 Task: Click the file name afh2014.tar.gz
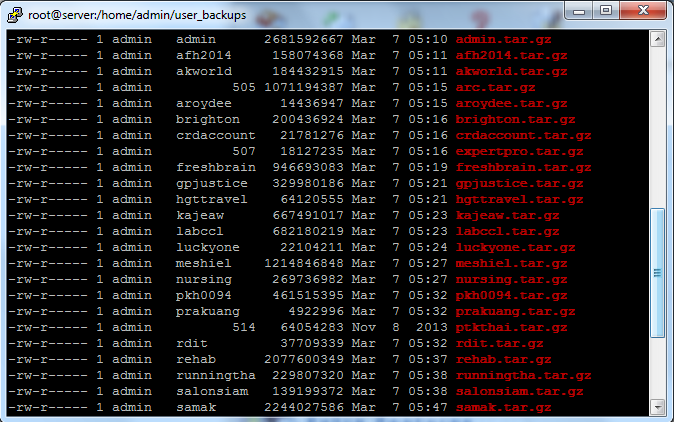point(511,55)
